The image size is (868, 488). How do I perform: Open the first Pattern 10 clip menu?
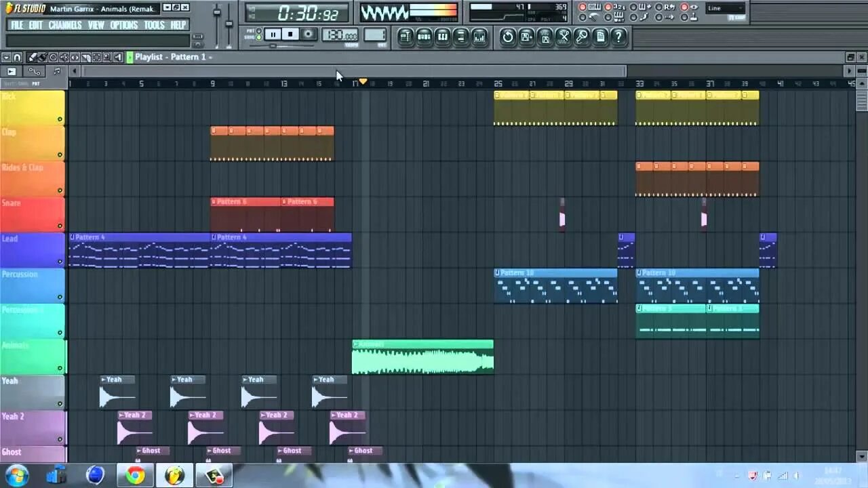(497, 272)
